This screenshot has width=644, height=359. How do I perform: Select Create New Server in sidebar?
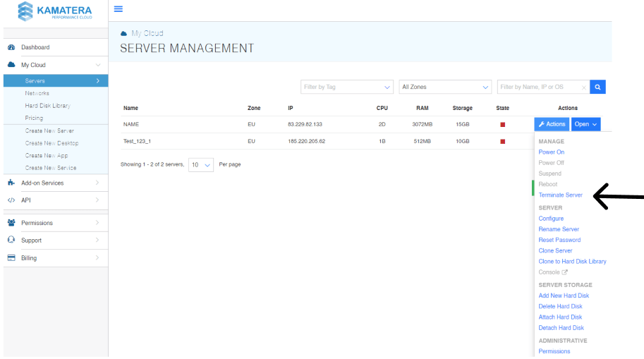coord(49,131)
